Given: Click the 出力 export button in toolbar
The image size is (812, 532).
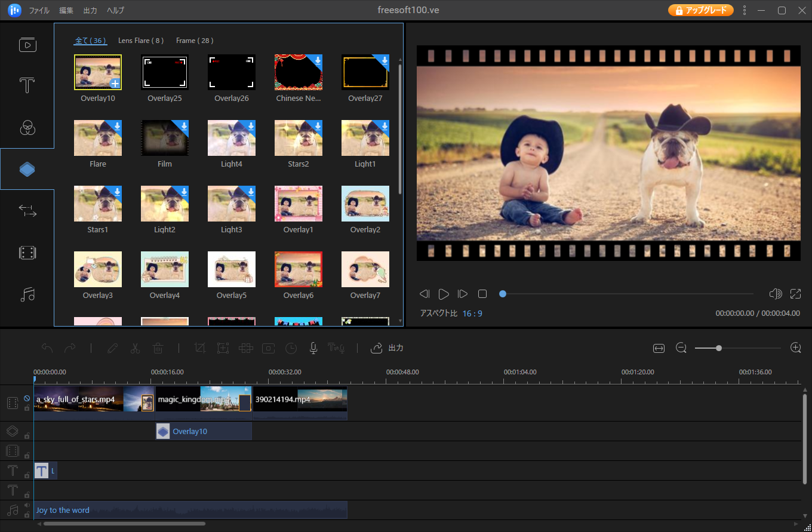Looking at the screenshot, I should coord(387,348).
